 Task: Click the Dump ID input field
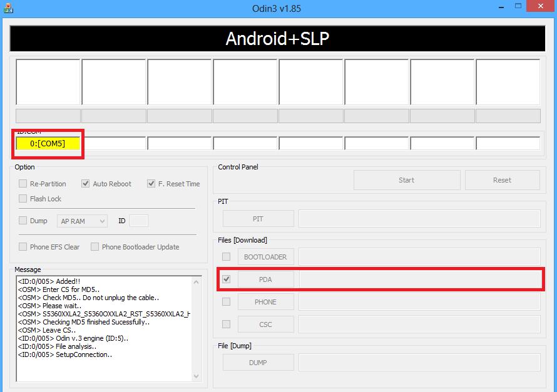139,221
